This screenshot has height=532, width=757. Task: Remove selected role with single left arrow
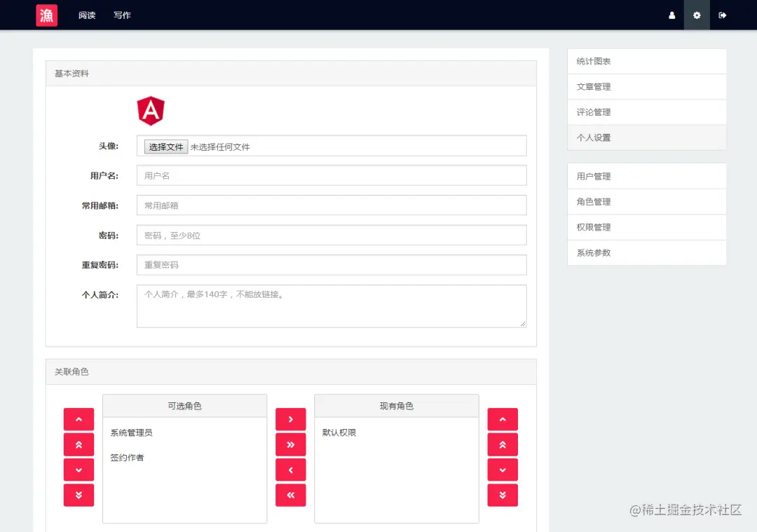(x=291, y=470)
